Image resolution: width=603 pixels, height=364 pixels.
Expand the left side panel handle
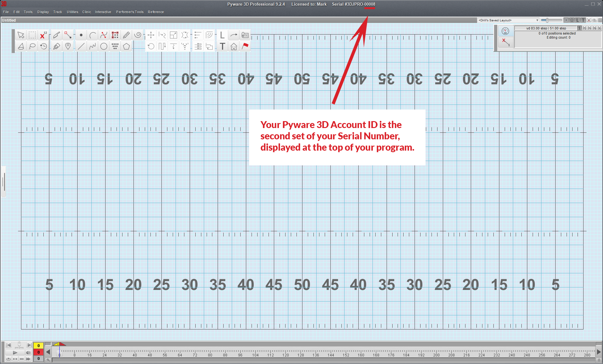pyautogui.click(x=3, y=181)
